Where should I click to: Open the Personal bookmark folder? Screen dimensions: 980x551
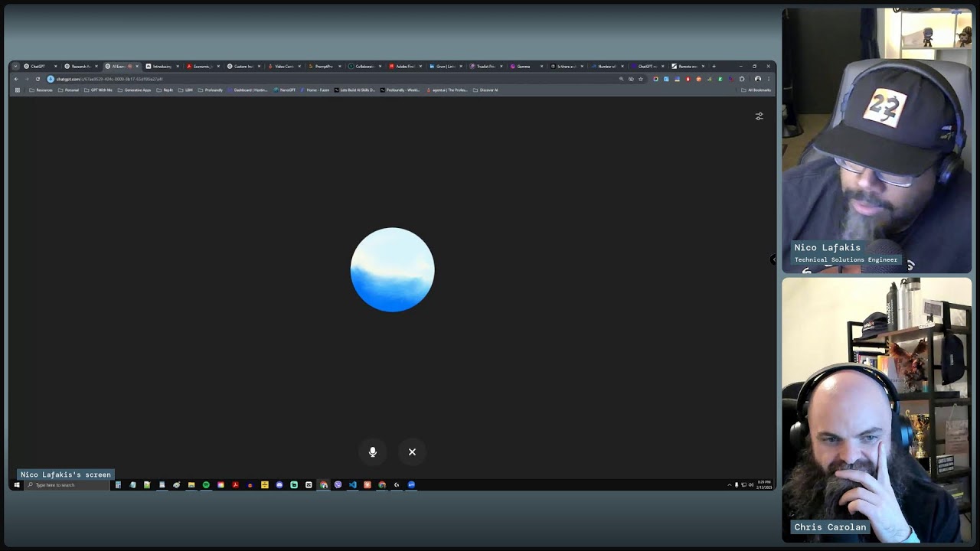tap(69, 90)
